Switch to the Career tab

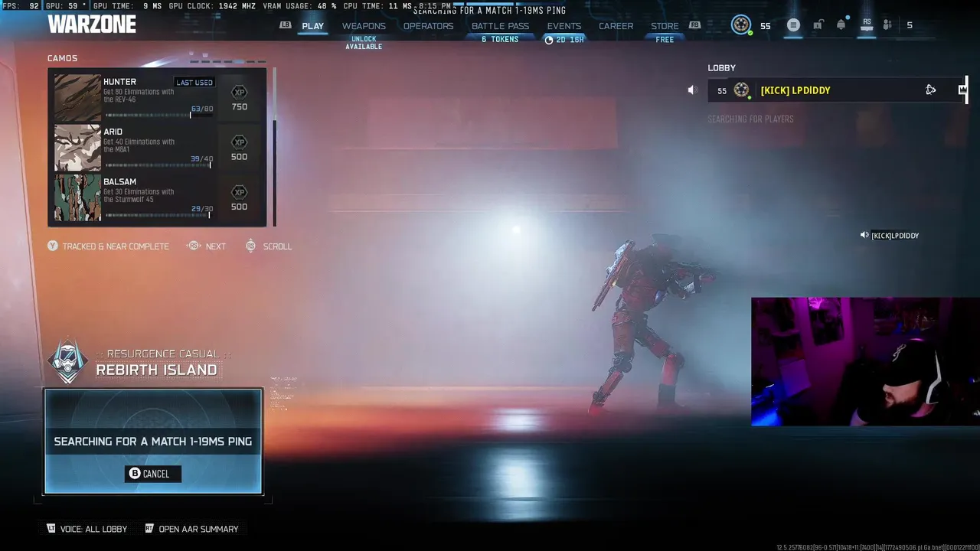tap(616, 25)
